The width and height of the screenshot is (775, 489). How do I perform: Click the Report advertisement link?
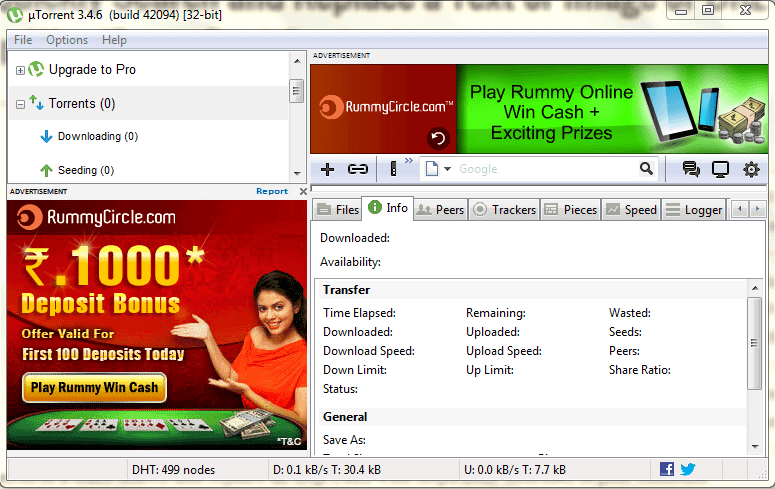click(271, 191)
